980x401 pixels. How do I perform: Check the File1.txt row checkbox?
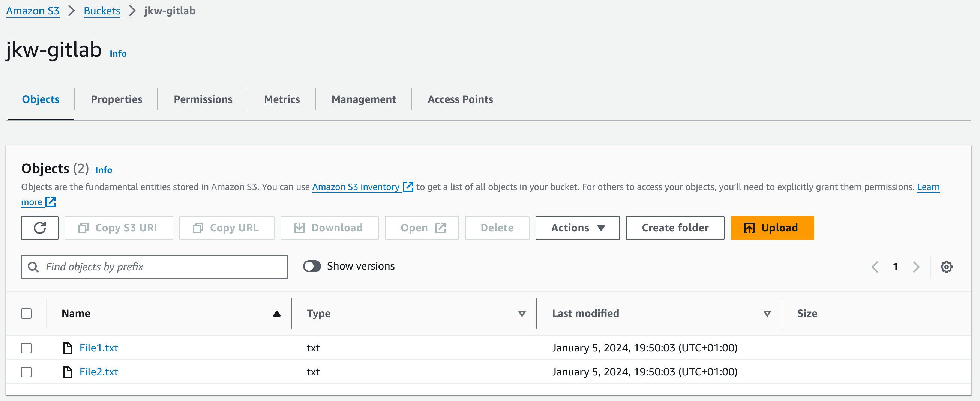pos(26,348)
